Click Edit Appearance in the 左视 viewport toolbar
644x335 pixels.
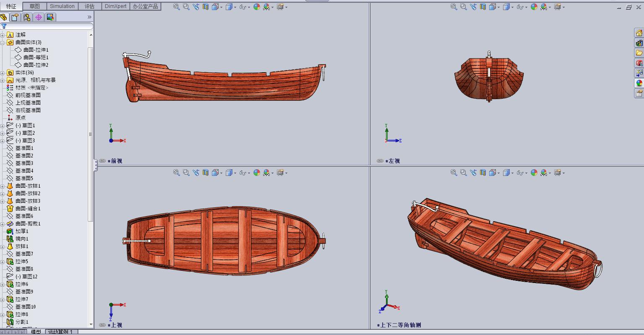534,7
